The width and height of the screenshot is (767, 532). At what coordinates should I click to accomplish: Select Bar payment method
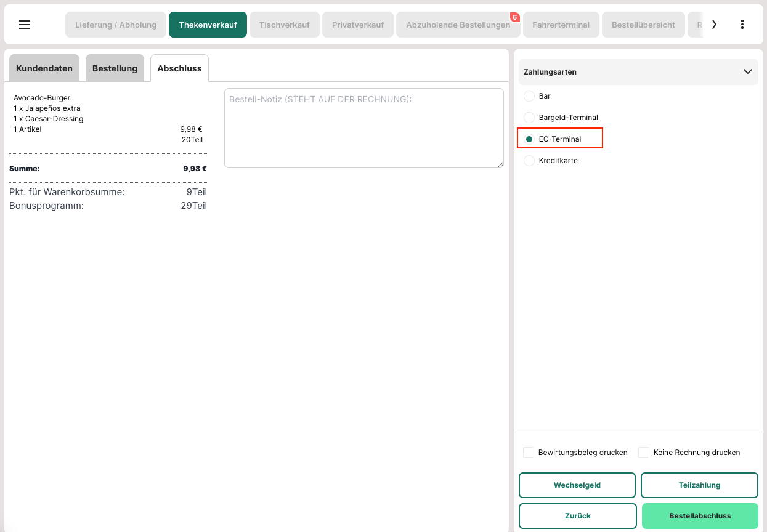(529, 96)
